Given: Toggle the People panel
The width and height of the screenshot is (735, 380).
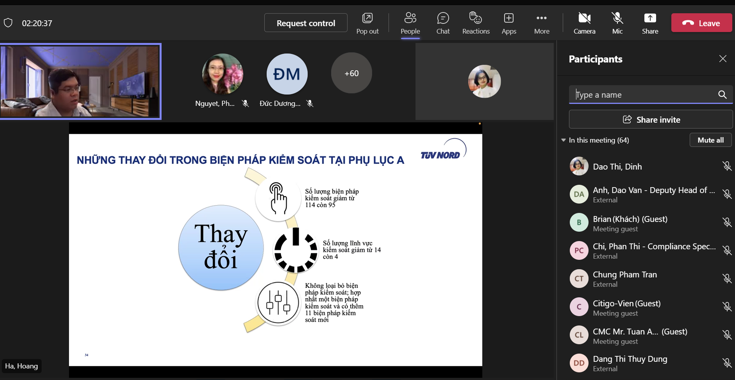Looking at the screenshot, I should [410, 23].
